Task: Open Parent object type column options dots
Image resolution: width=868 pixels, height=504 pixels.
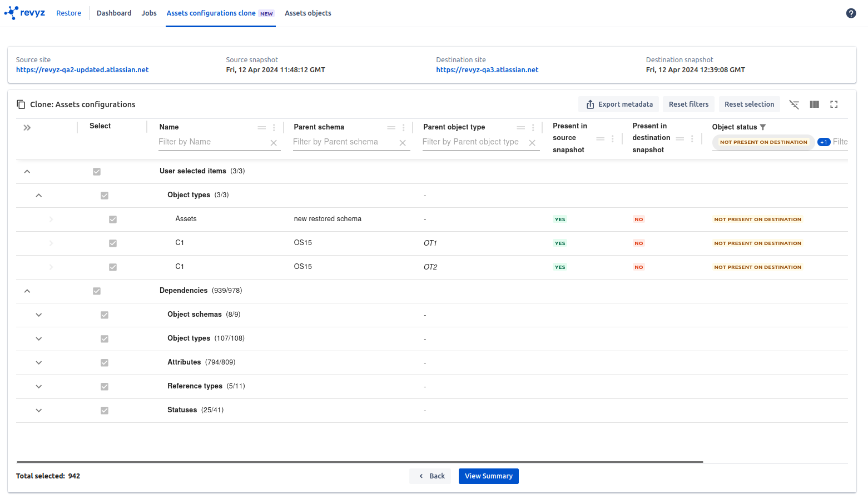Action: click(x=533, y=127)
